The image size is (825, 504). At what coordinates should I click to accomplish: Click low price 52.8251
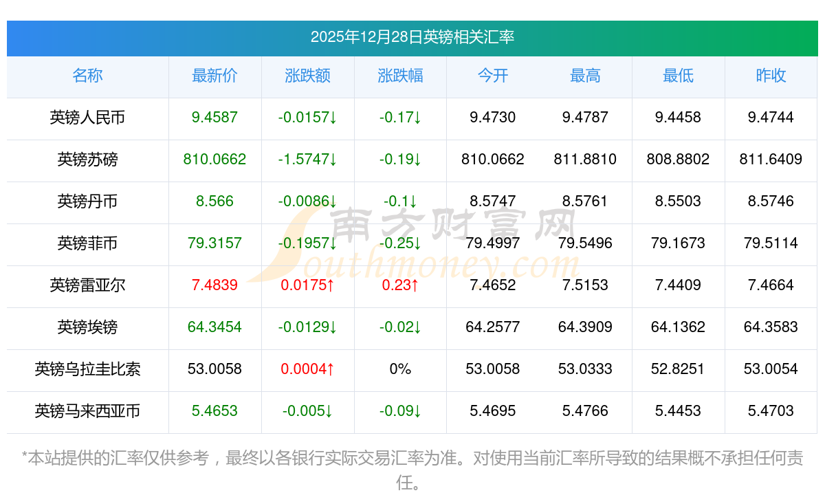pos(678,369)
